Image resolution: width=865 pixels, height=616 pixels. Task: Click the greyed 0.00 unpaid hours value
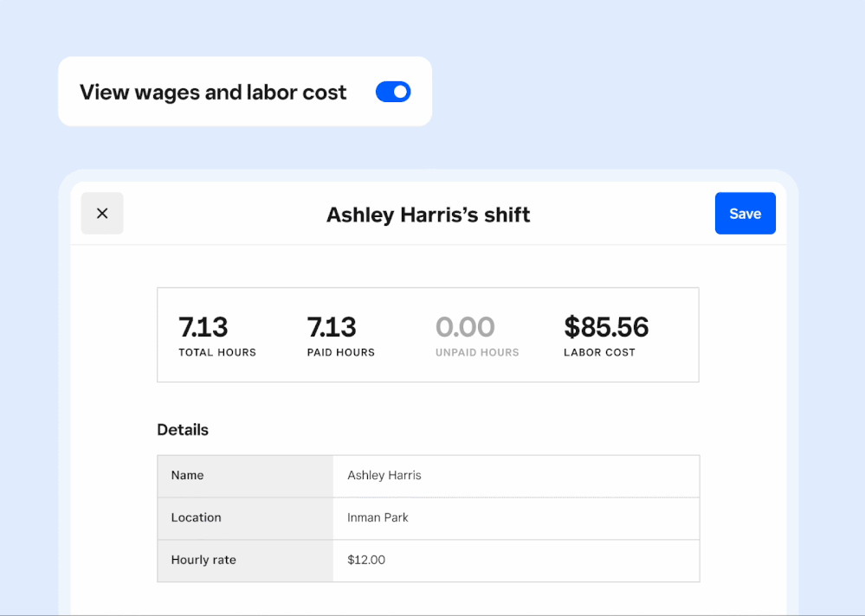point(465,327)
